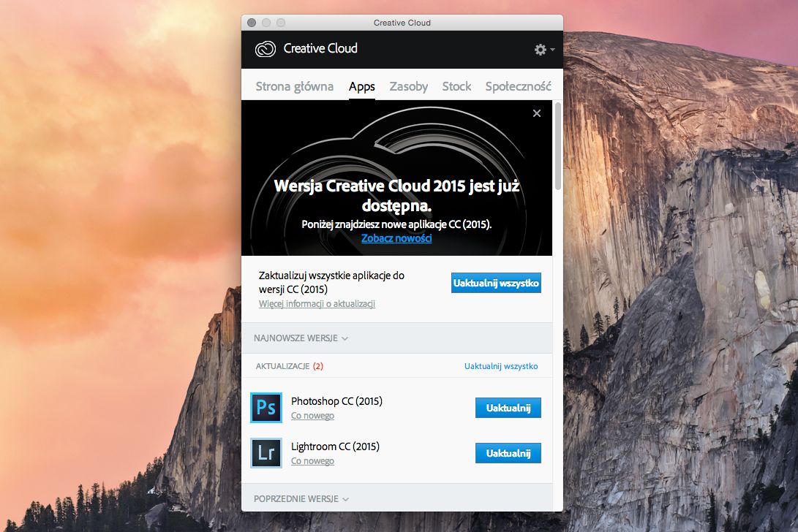Go to the Stock tab
This screenshot has height=532, width=798.
click(x=456, y=86)
